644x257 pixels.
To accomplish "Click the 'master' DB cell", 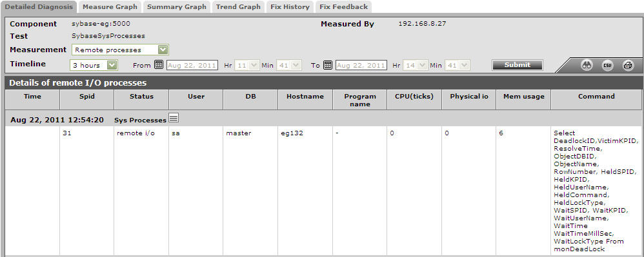I will point(238,133).
